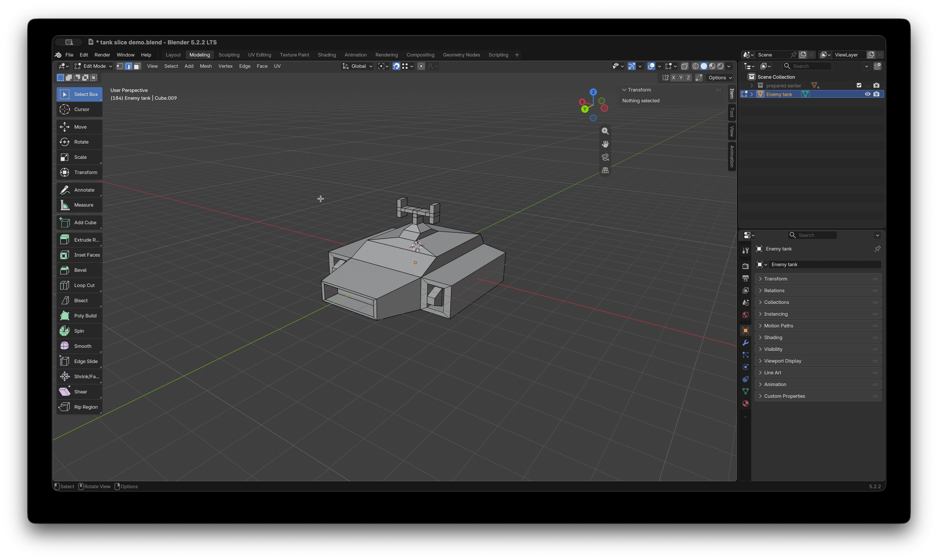938x560 pixels.
Task: Toggle X-ray display mode
Action: click(685, 66)
